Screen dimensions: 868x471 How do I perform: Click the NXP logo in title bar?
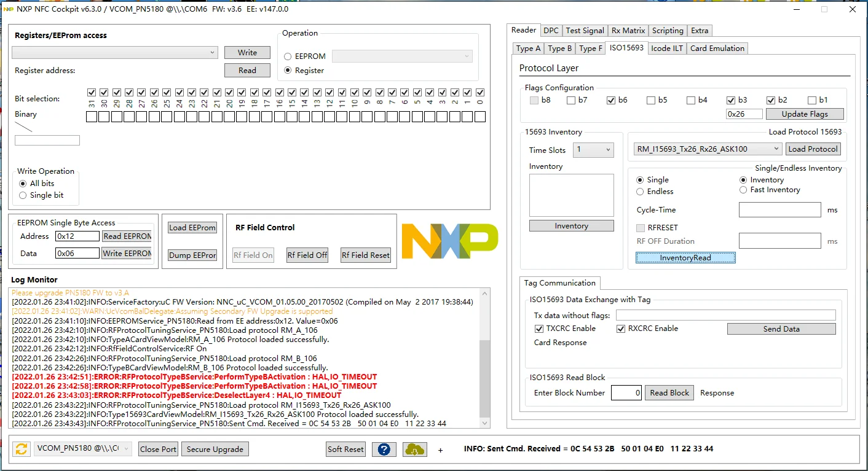(x=8, y=9)
